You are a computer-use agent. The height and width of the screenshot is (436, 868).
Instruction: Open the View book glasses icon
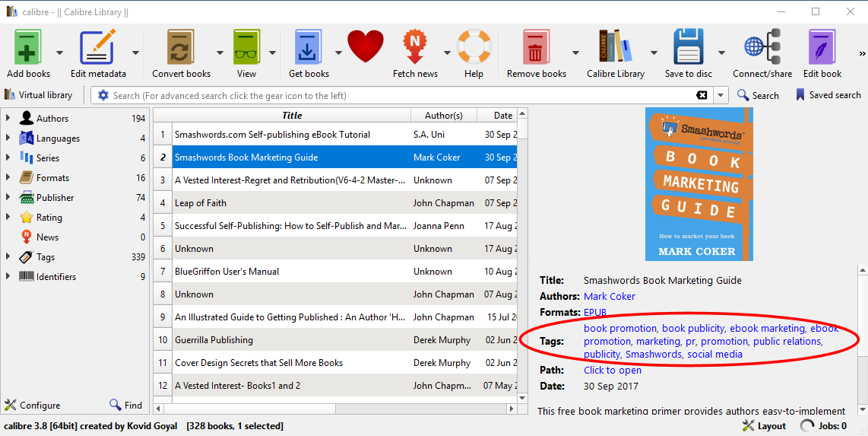pos(246,48)
